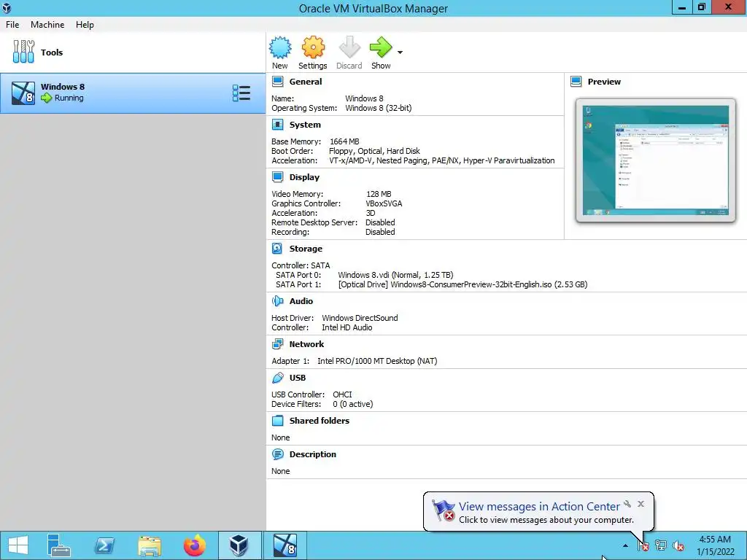The image size is (747, 560).
Task: Open the Description section header
Action: tap(312, 454)
